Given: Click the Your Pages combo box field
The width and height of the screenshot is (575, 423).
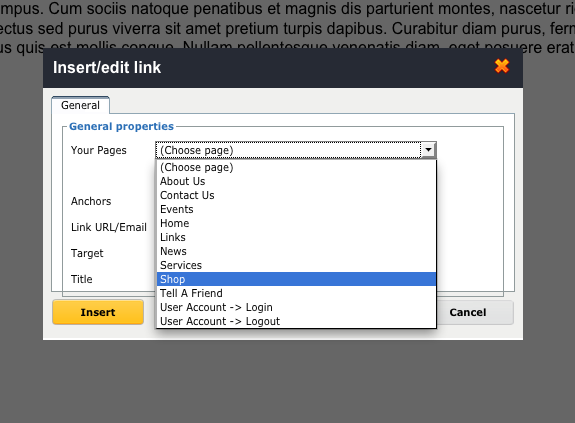Looking at the screenshot, I should [296, 150].
